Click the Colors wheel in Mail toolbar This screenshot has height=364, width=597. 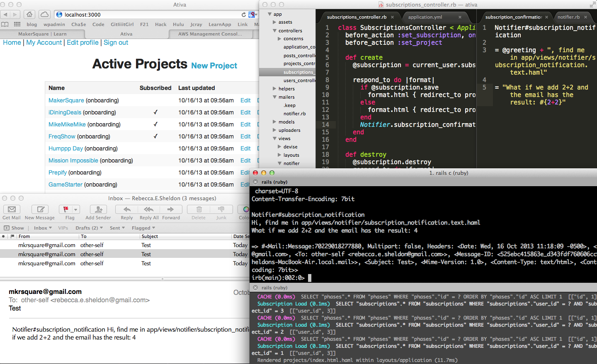(246, 210)
